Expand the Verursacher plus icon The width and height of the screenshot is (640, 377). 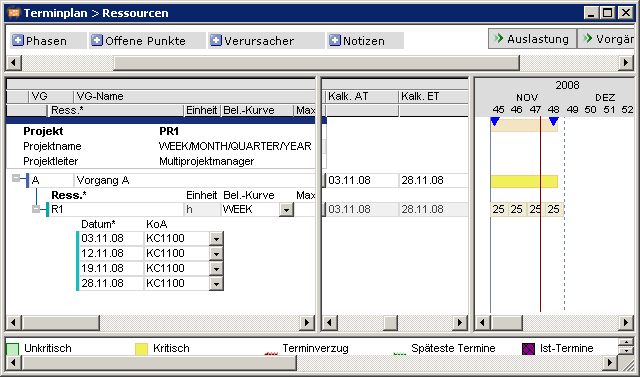(216, 40)
